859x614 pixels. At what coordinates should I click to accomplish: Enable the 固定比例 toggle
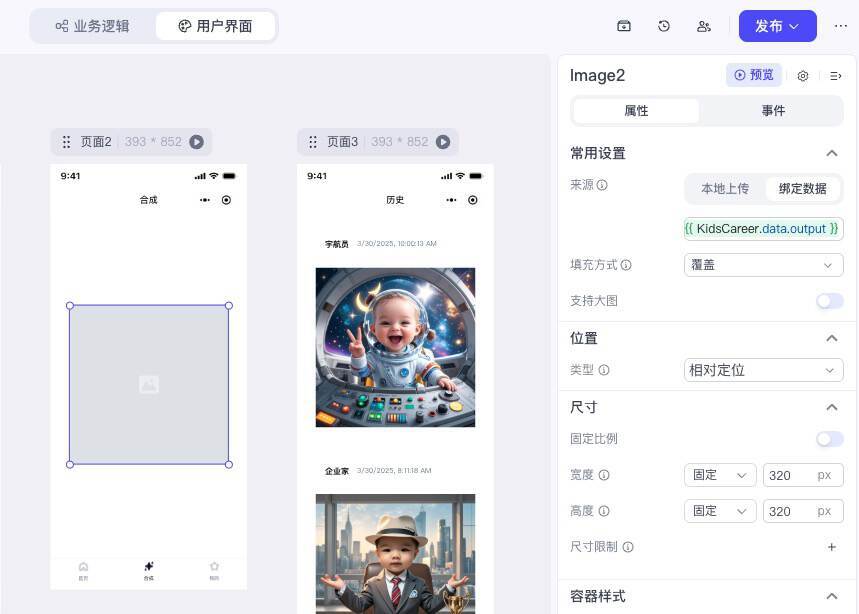point(829,438)
